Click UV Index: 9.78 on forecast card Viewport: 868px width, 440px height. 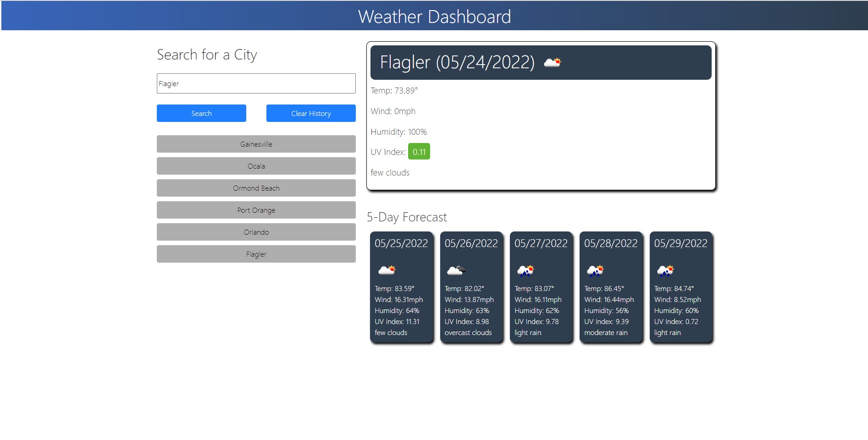(x=536, y=322)
